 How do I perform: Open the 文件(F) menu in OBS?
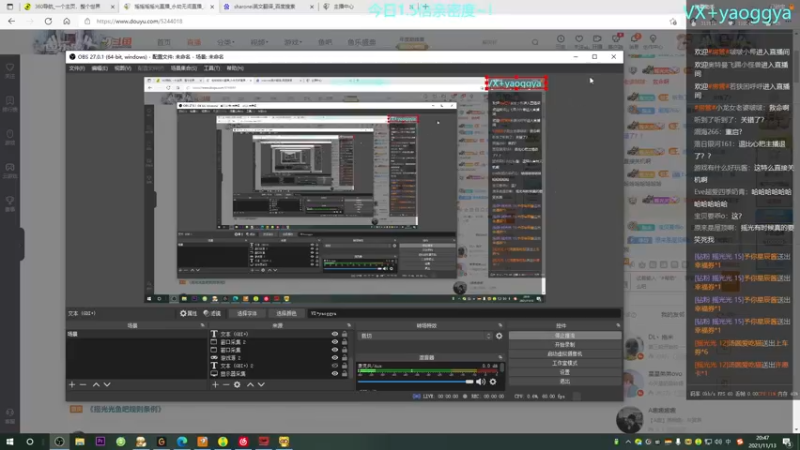77,68
